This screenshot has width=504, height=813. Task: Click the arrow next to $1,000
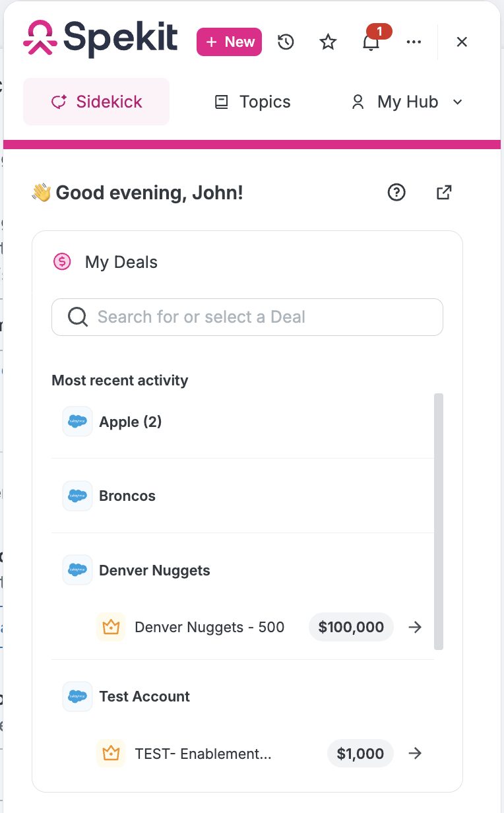[415, 753]
